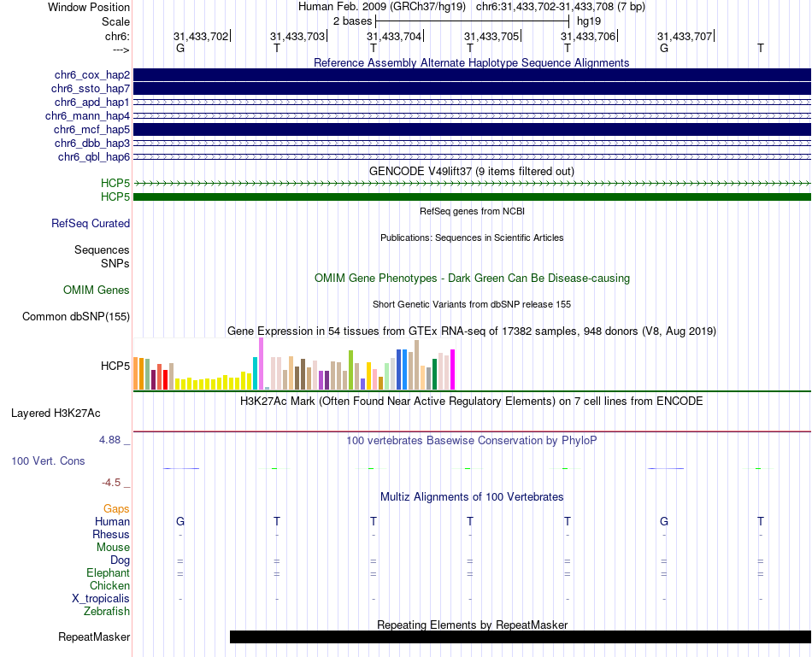
Task: Click the SNPs label under Sequences
Action: pyautogui.click(x=115, y=263)
